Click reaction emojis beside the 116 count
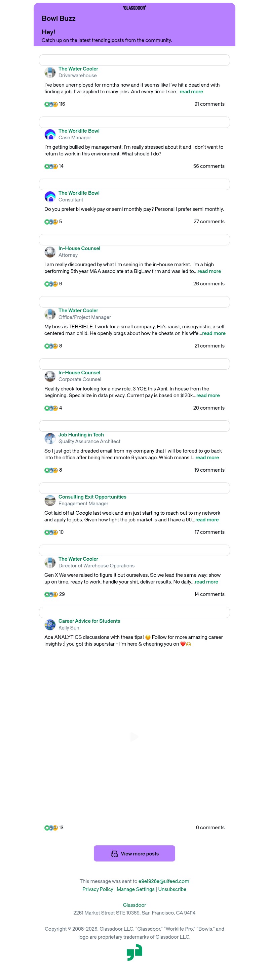This screenshot has width=269, height=980. (x=51, y=104)
